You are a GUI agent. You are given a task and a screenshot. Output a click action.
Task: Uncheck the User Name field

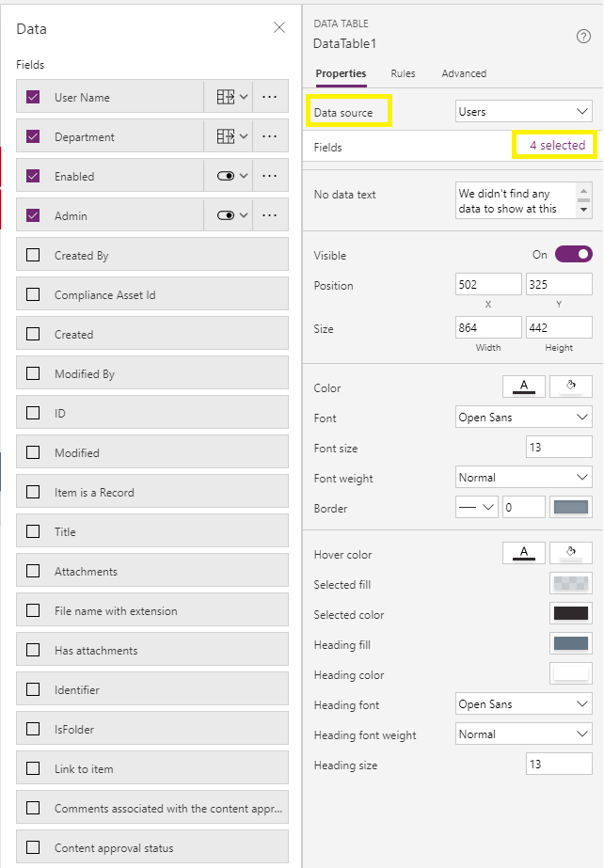33,97
